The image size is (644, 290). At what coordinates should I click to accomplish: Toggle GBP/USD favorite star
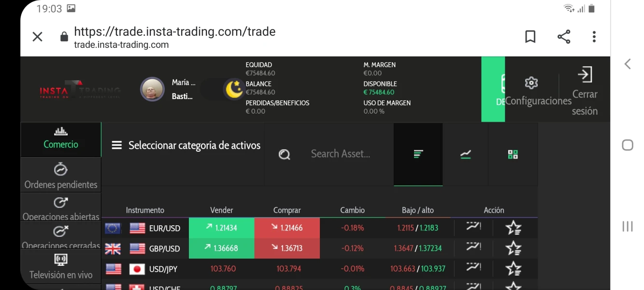513,248
